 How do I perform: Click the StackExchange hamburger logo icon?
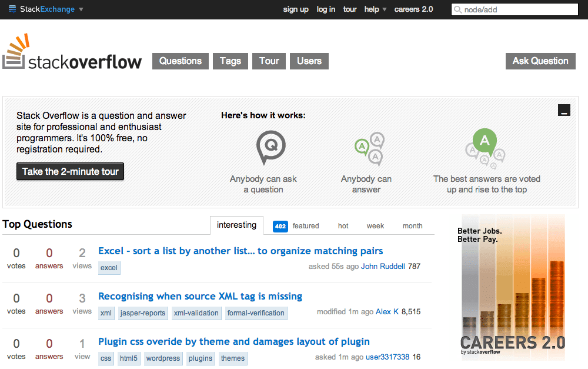[x=12, y=9]
